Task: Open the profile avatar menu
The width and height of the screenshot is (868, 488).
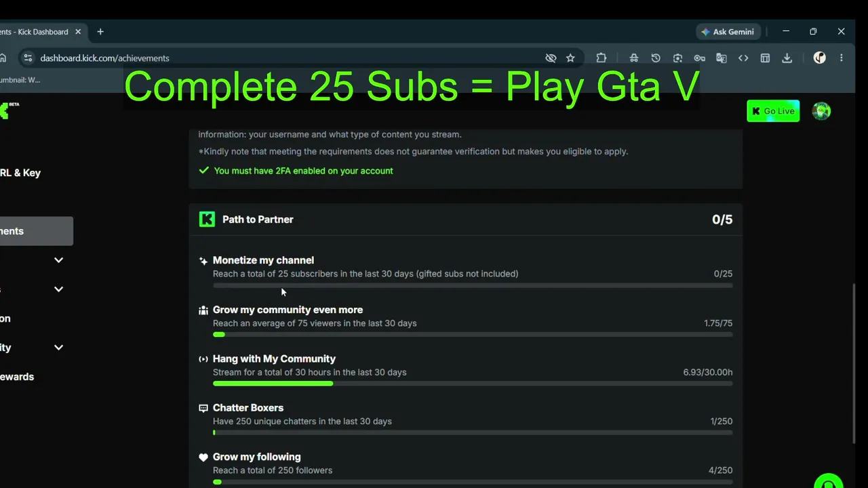Action: (821, 111)
